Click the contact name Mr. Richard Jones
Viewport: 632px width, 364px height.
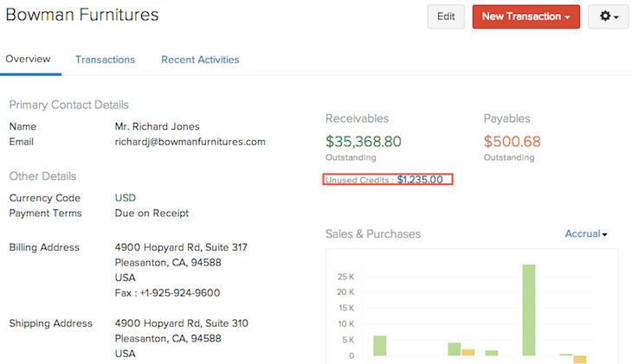click(157, 127)
